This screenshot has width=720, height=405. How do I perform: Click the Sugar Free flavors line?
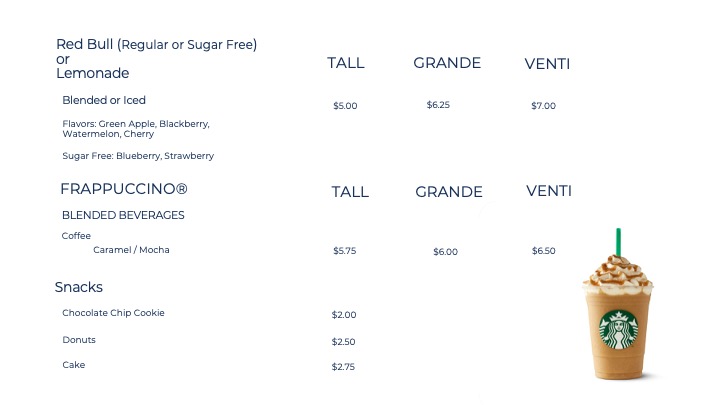pyautogui.click(x=138, y=156)
